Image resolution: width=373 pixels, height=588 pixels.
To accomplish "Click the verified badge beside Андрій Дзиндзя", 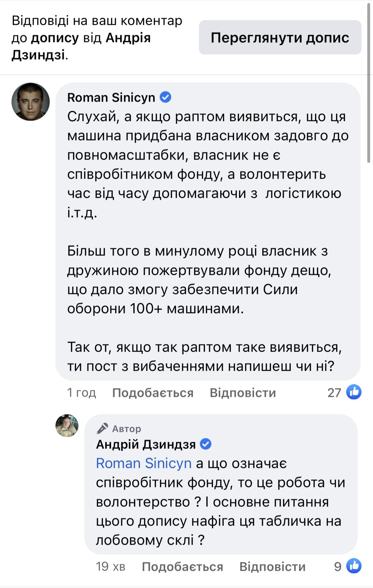I will tap(206, 444).
